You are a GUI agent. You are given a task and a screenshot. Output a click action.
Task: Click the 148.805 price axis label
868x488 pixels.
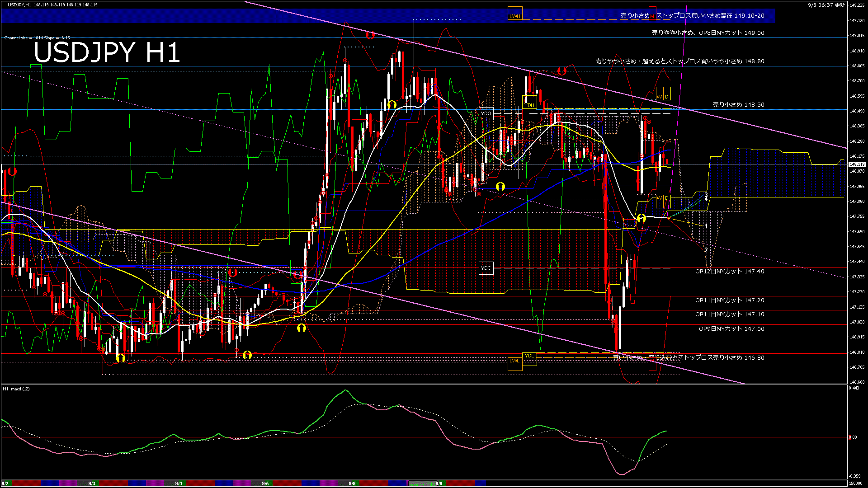857,66
